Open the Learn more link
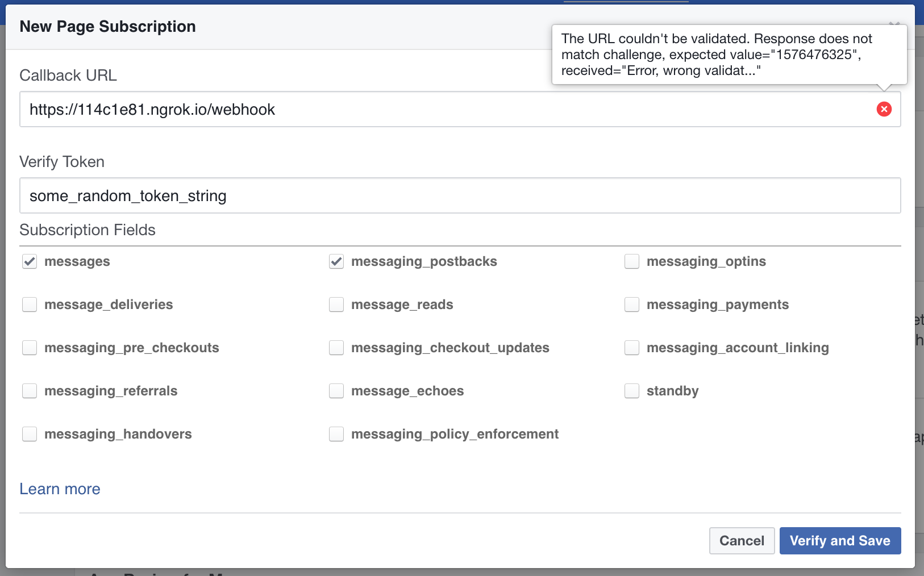 [x=60, y=489]
